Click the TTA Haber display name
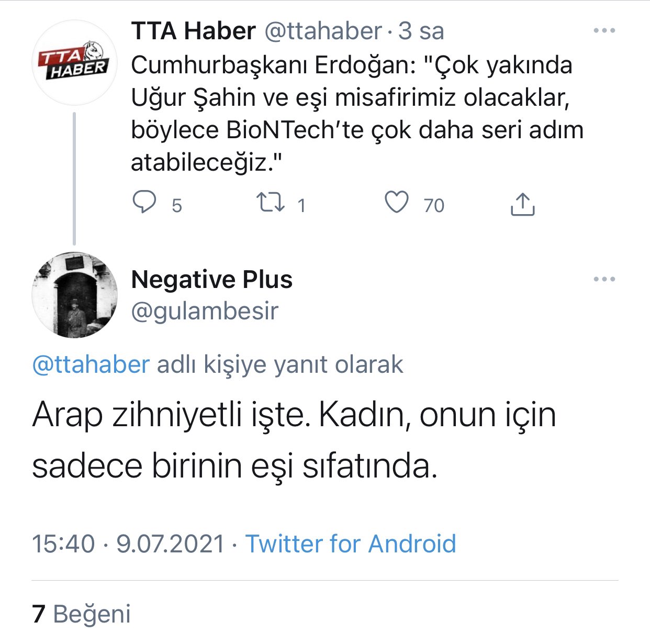650x644 pixels. [x=193, y=31]
